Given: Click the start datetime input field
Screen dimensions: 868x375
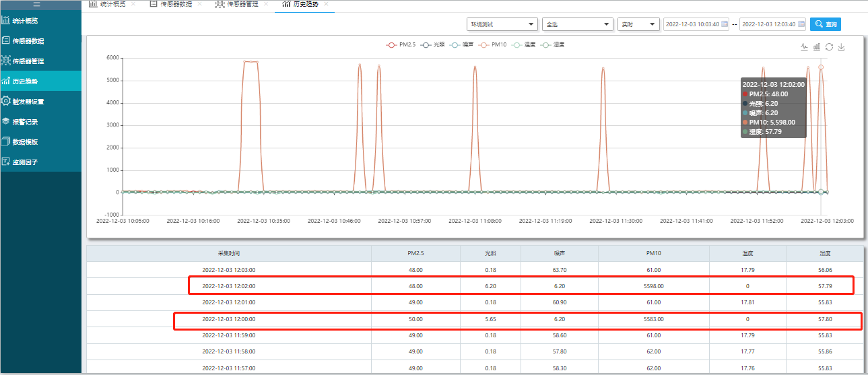Looking at the screenshot, I should 692,24.
